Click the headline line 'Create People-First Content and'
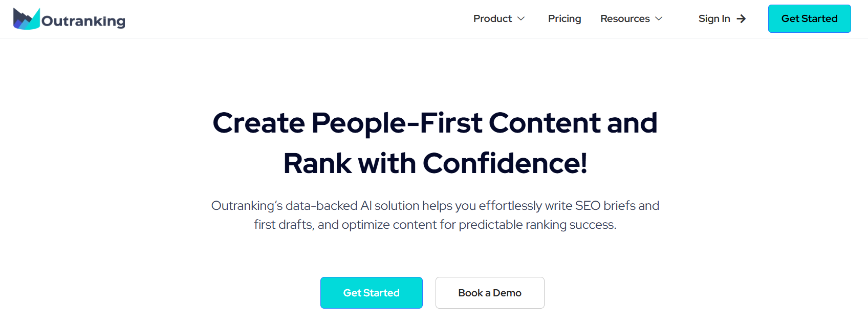868x324 pixels. 435,123
